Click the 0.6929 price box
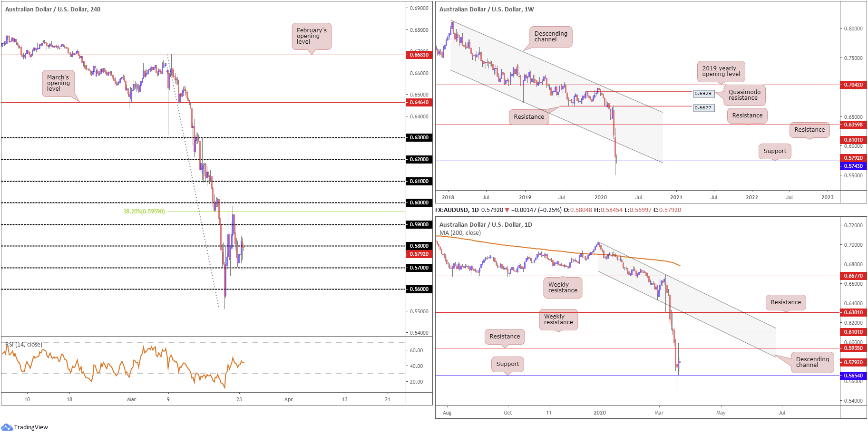This screenshot has height=434, width=868. tap(703, 94)
